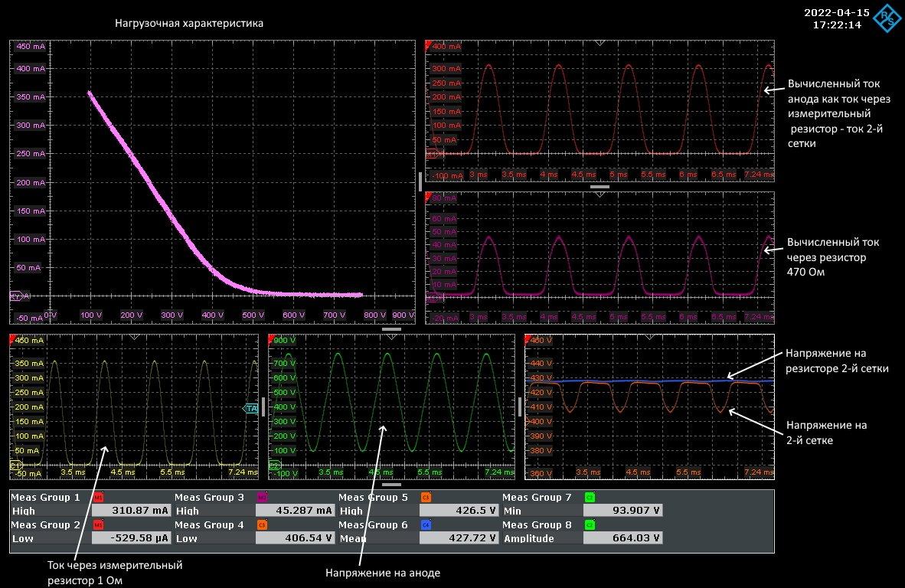Click trigger position triangle atop 470 Ohm current plot

(x=600, y=194)
